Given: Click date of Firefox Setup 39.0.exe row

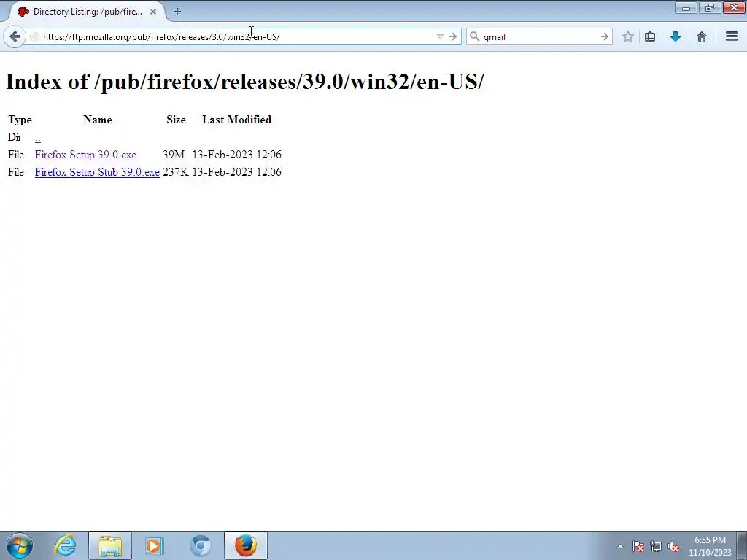Looking at the screenshot, I should coord(237,155).
